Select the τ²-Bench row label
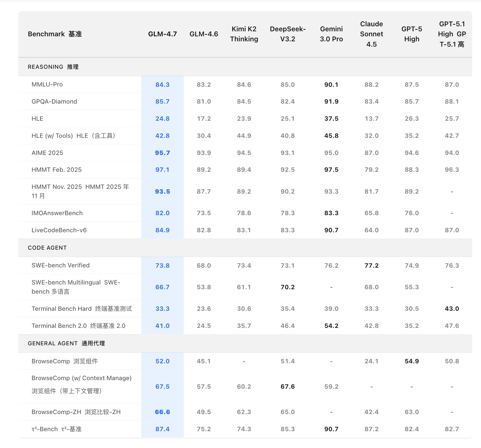Image resolution: width=481 pixels, height=448 pixels. [x=56, y=429]
